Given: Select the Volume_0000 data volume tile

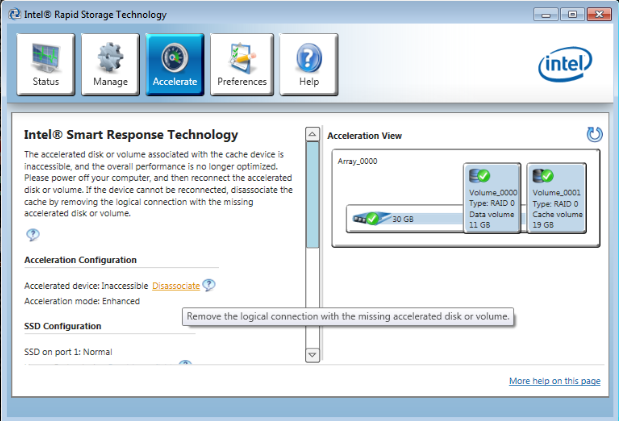Looking at the screenshot, I should tap(492, 198).
